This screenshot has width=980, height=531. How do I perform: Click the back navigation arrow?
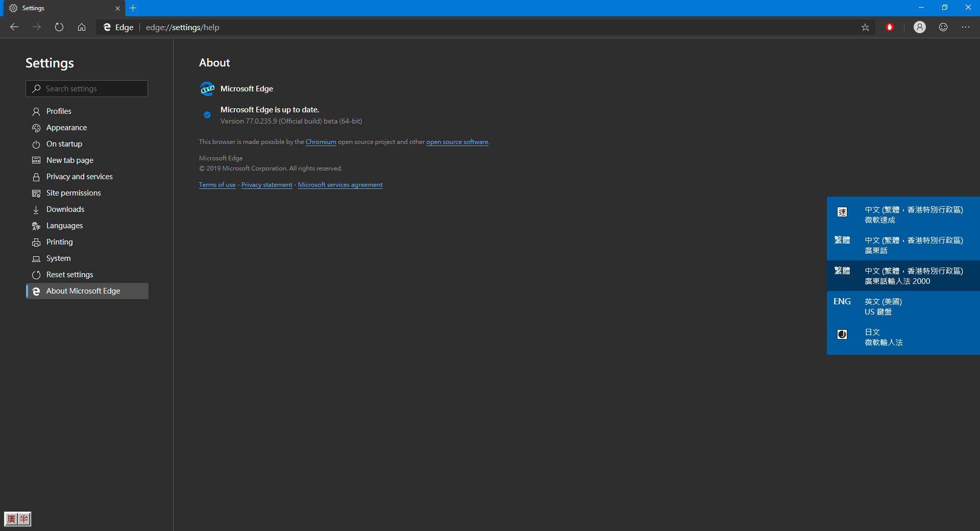[14, 27]
